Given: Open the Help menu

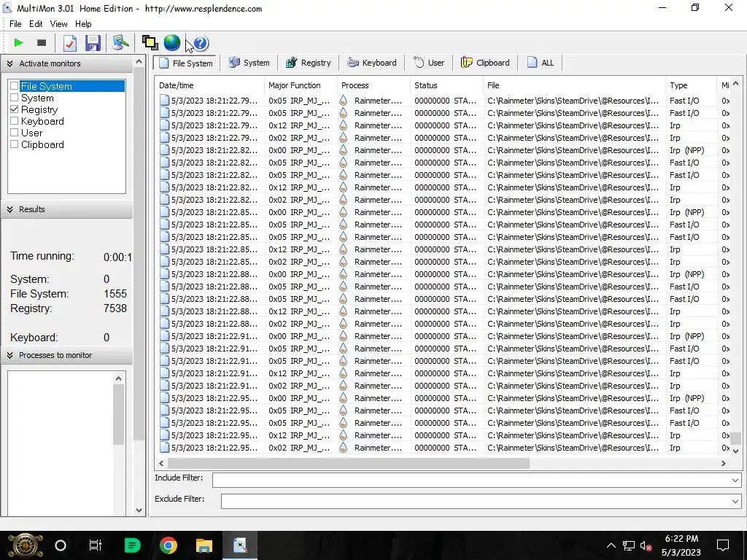Looking at the screenshot, I should click(x=83, y=24).
